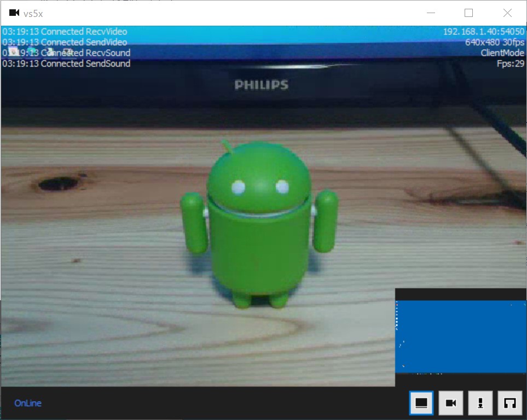Toggle the microphone button

[x=480, y=402]
